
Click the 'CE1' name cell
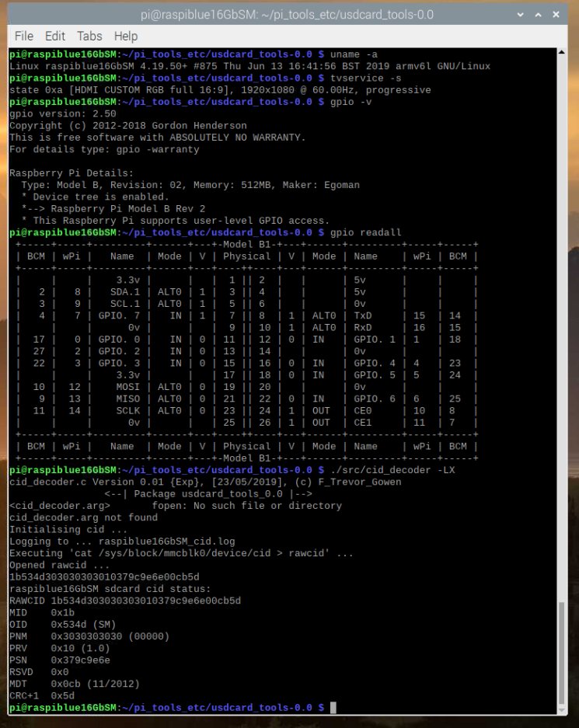tap(363, 423)
